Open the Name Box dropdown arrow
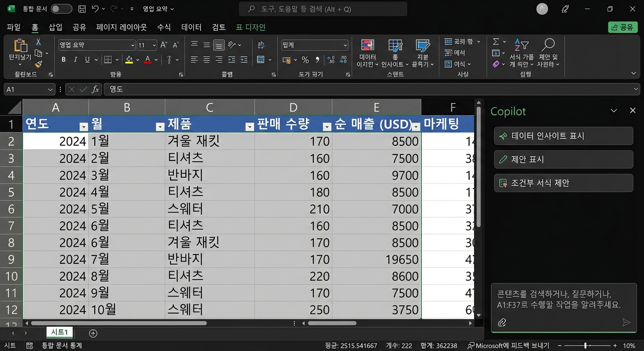Image resolution: width=644 pixels, height=351 pixels. point(51,90)
